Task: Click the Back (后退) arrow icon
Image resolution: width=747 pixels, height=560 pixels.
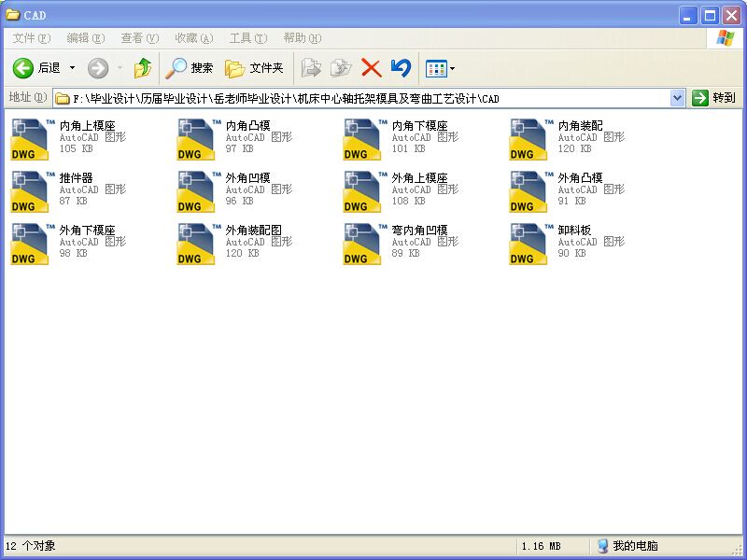Action: pyautogui.click(x=22, y=68)
